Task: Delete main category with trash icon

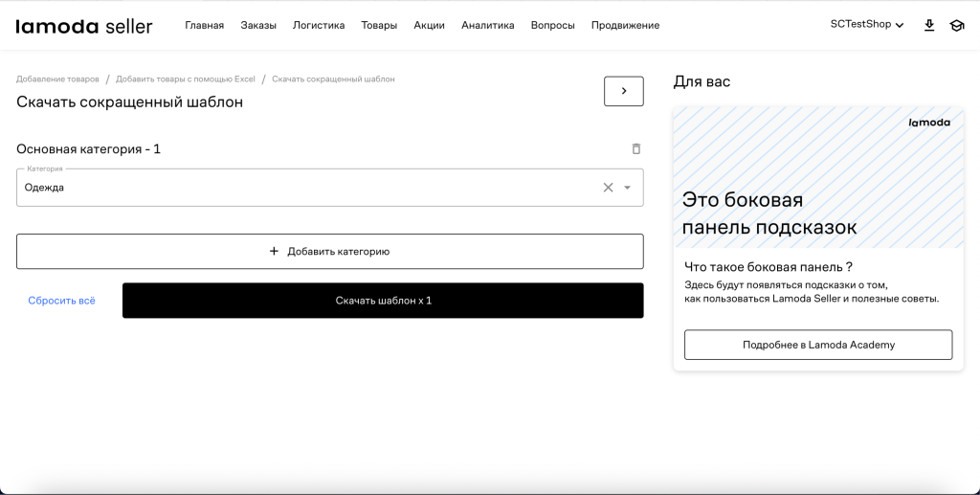Action: point(636,149)
